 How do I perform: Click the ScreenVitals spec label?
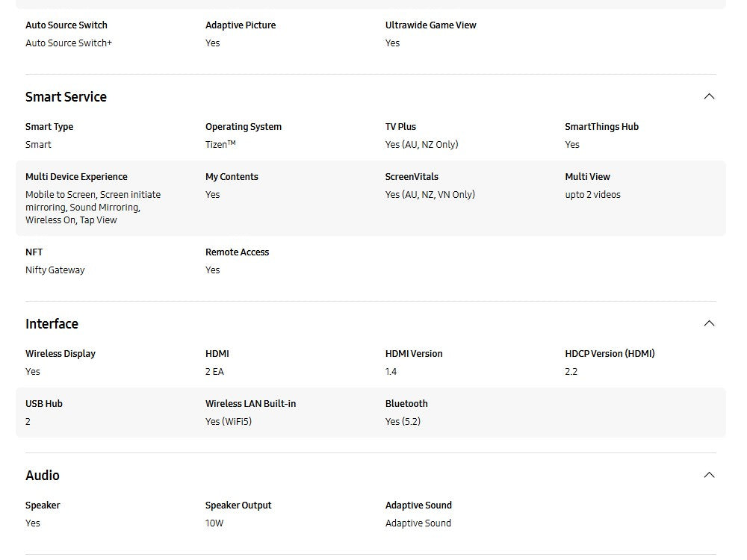pyautogui.click(x=412, y=177)
